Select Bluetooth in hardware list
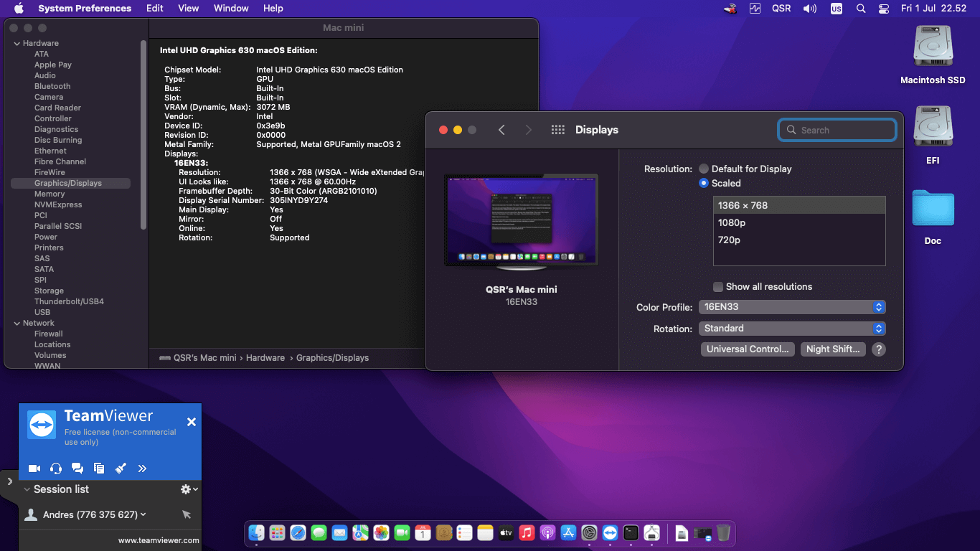980x551 pixels. click(52, 86)
